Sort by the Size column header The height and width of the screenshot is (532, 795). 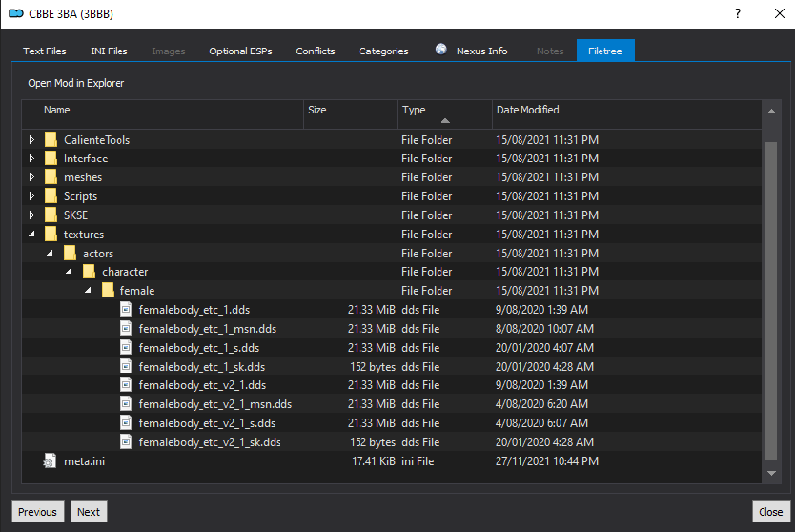point(351,114)
